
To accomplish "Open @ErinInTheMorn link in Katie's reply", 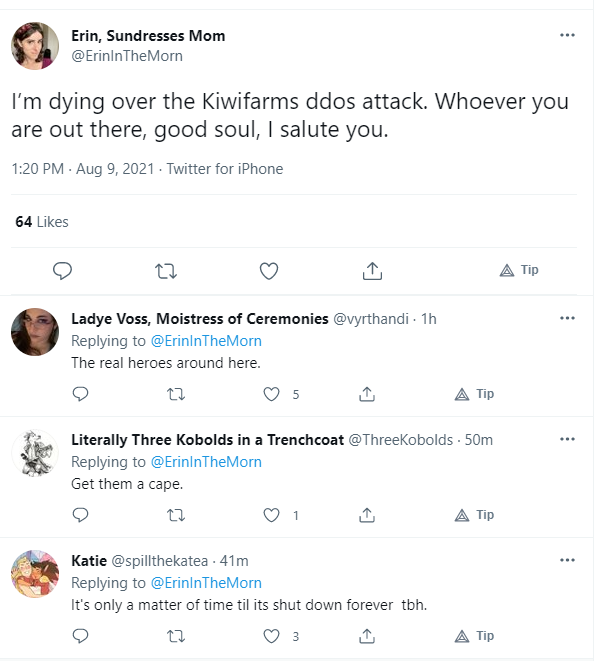I will [x=205, y=583].
